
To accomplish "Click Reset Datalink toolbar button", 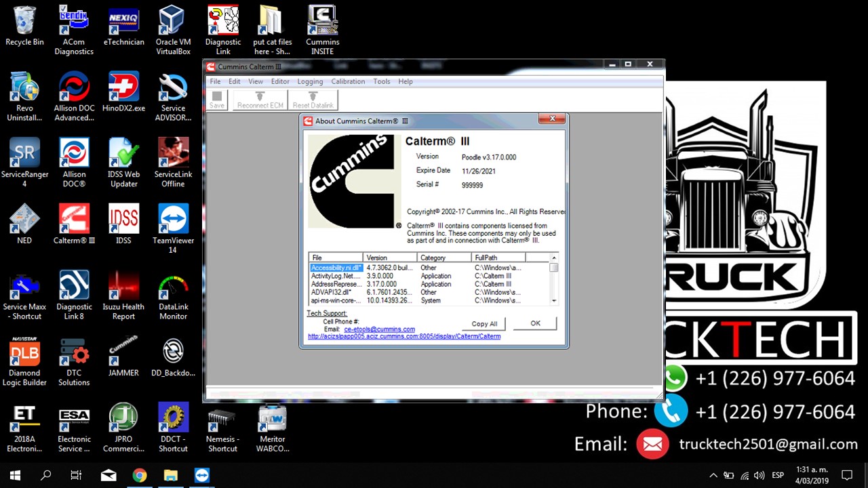I will pyautogui.click(x=313, y=100).
